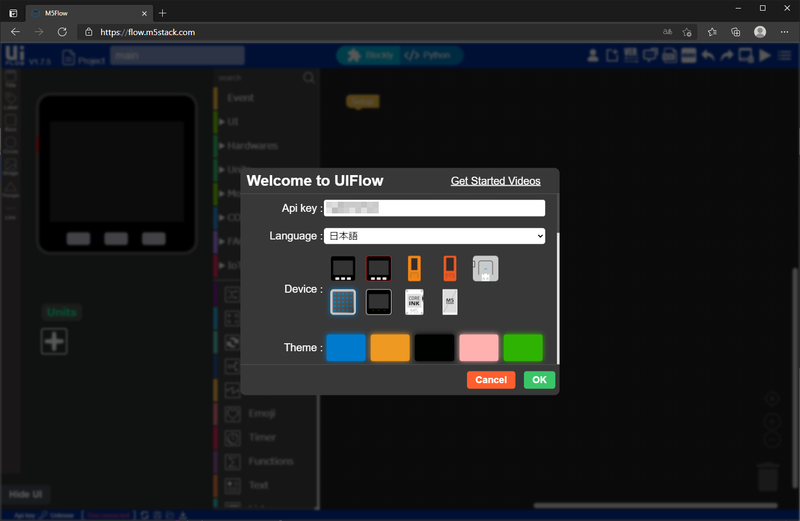
Task: Click the download icon in the status bar
Action: (183, 515)
